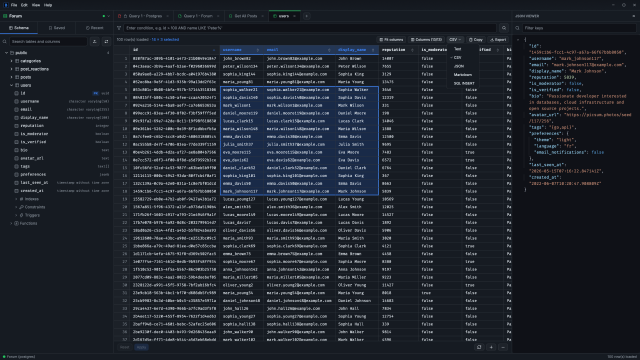Image resolution: width=640 pixels, height=360 pixels.
Task: Close the users tab
Action: 294,16
